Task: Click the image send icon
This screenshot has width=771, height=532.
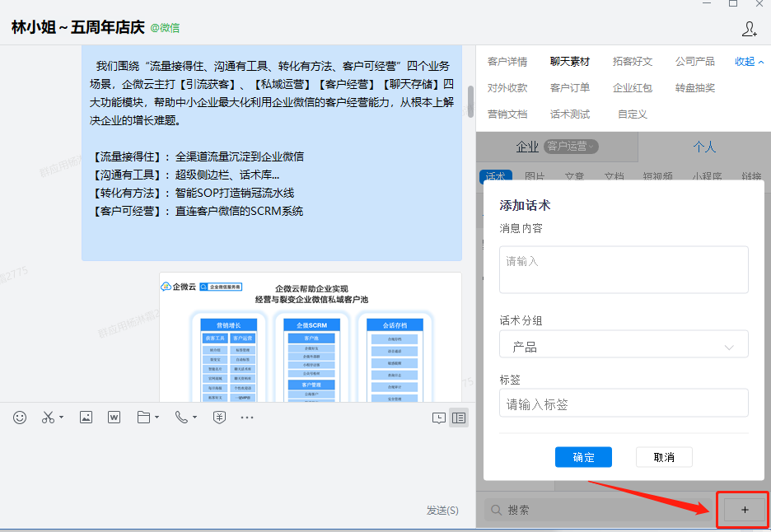Action: [86, 418]
